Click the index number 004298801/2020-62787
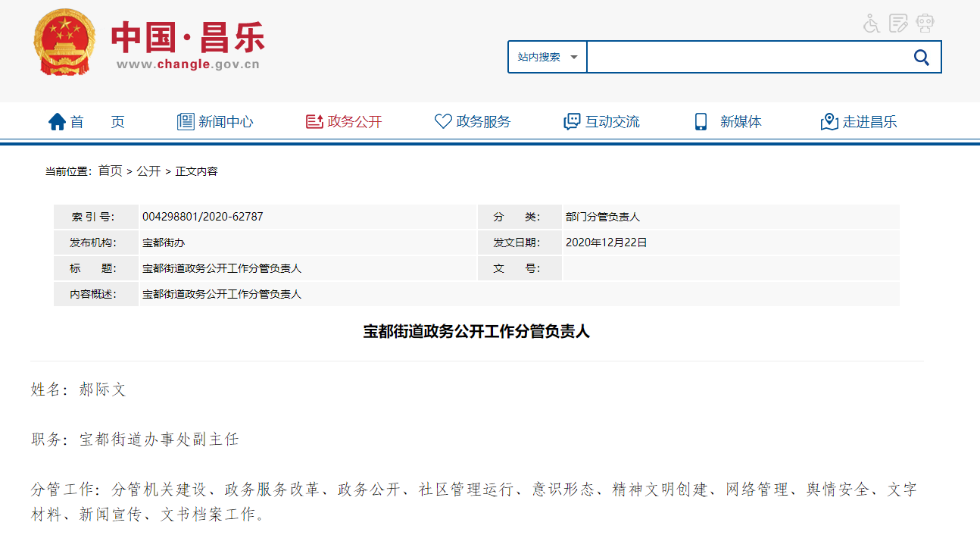980x535 pixels. coord(203,217)
